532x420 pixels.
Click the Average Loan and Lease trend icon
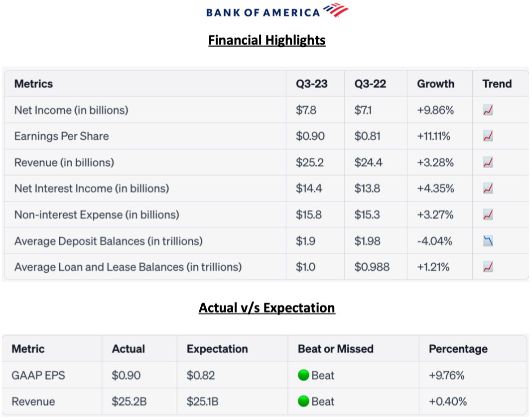pyautogui.click(x=488, y=267)
